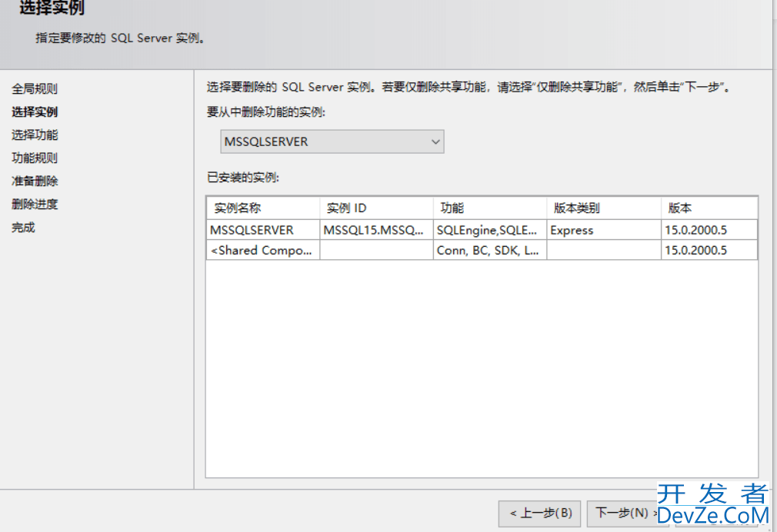Select the Conn, BC, SDK, L... features cell
777x532 pixels.
click(490, 250)
